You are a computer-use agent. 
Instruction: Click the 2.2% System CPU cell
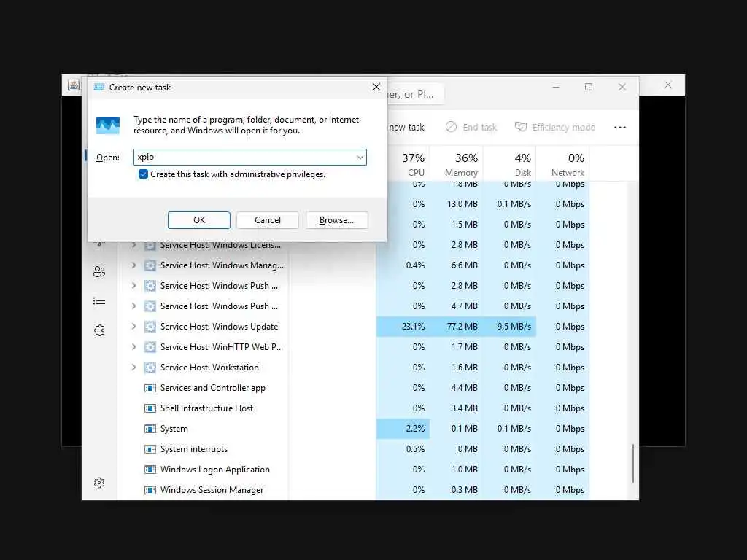403,429
